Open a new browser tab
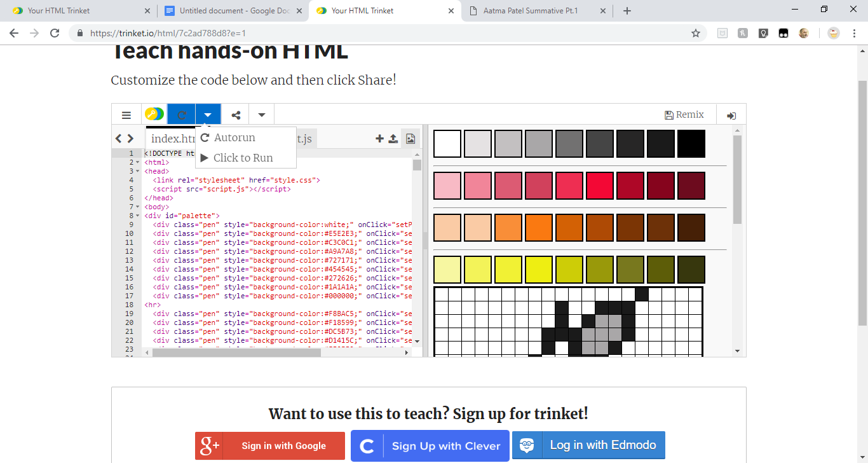Screen dimensions: 868x463 [627, 11]
